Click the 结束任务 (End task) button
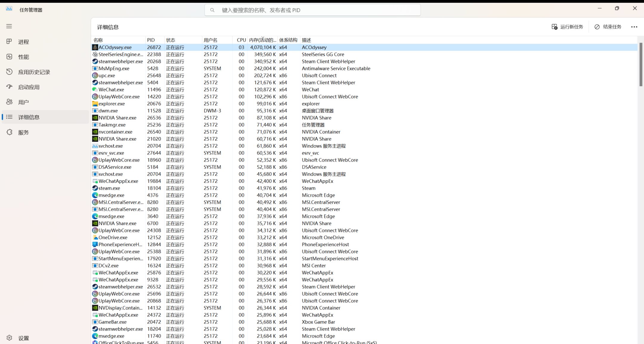The image size is (644, 344). coord(608,27)
